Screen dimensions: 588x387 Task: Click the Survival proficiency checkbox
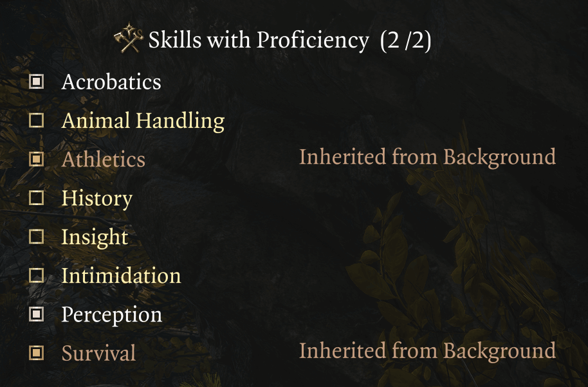coord(35,353)
